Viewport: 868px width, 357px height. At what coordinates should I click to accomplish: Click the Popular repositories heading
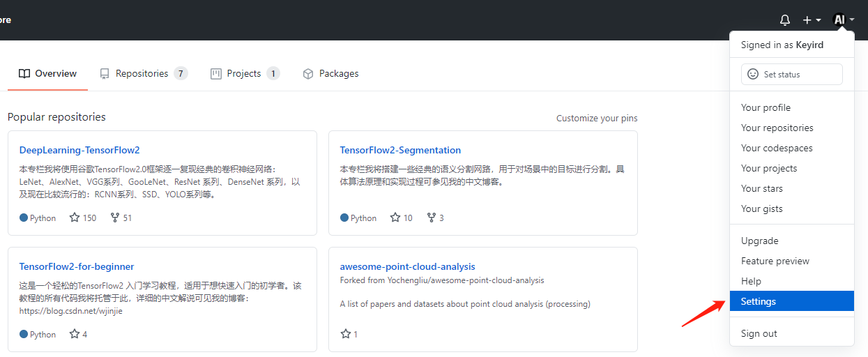[56, 116]
